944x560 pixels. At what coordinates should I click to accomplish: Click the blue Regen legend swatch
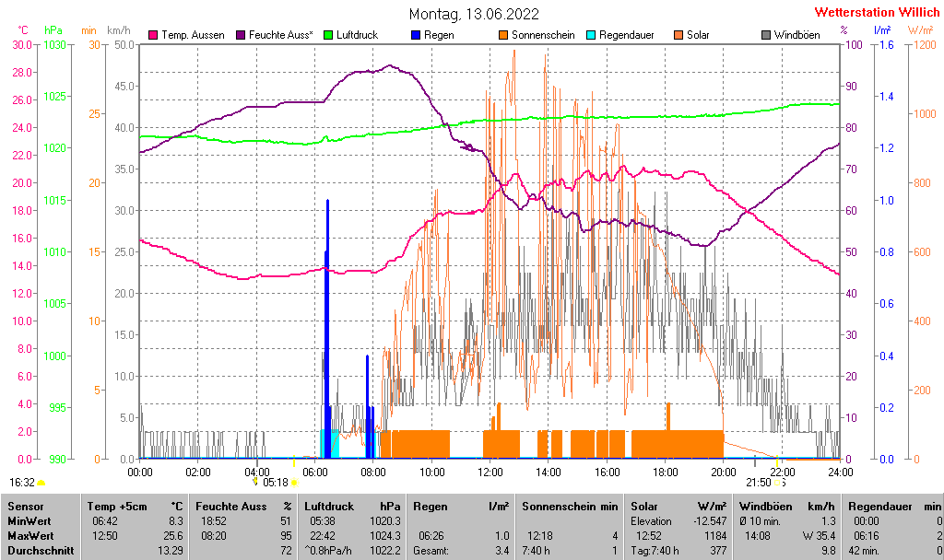click(416, 35)
